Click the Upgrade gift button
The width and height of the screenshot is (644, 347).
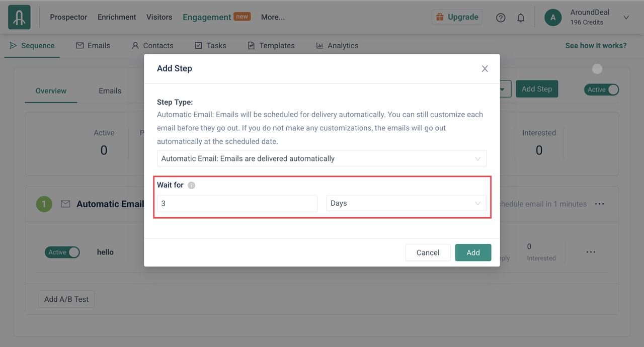(x=457, y=17)
